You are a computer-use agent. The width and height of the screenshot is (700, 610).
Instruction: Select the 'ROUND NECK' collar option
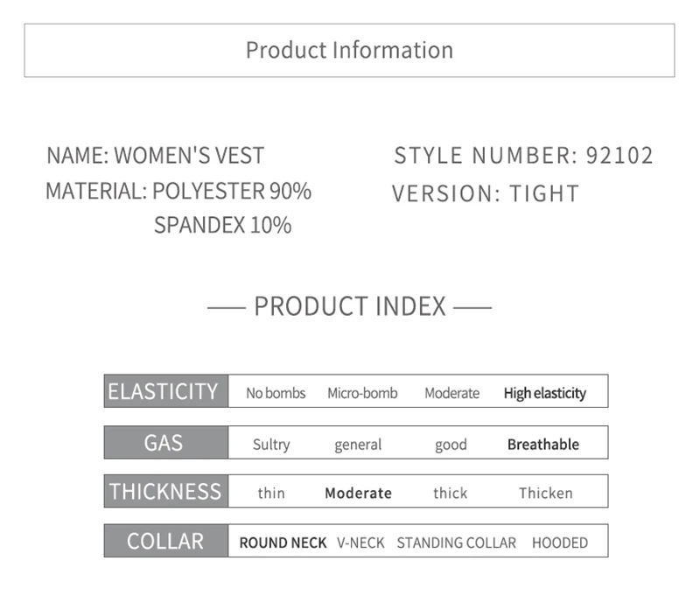click(x=283, y=543)
